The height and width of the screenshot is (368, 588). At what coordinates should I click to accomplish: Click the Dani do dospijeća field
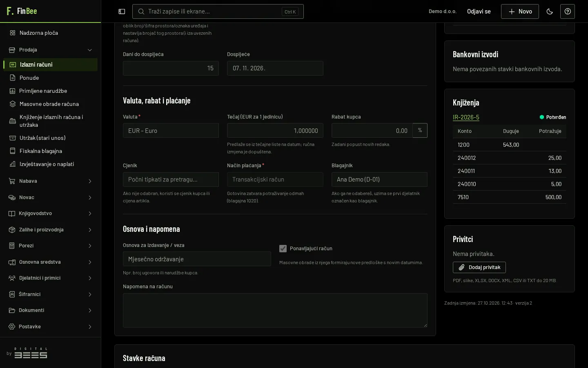pos(171,68)
